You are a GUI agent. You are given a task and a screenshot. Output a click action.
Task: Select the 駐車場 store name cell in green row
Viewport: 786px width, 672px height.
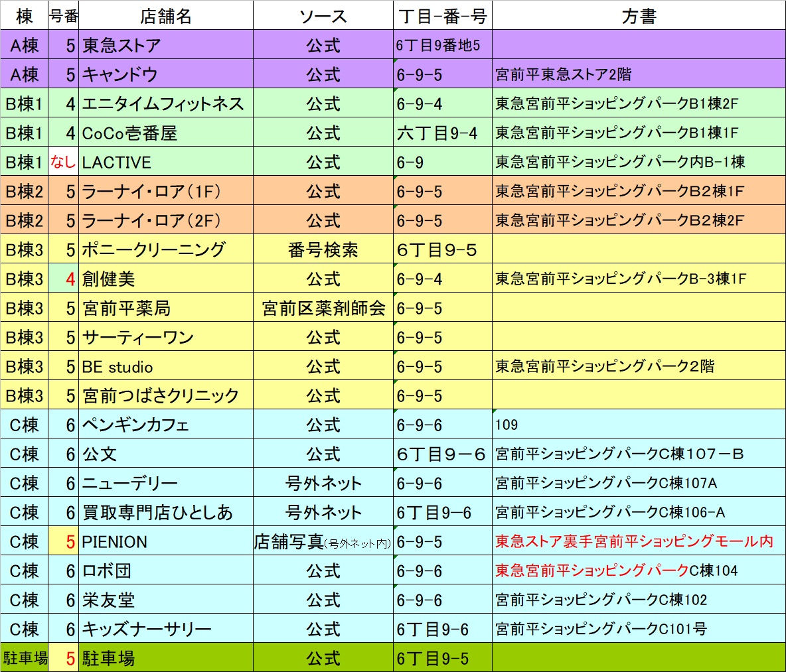[166, 657]
